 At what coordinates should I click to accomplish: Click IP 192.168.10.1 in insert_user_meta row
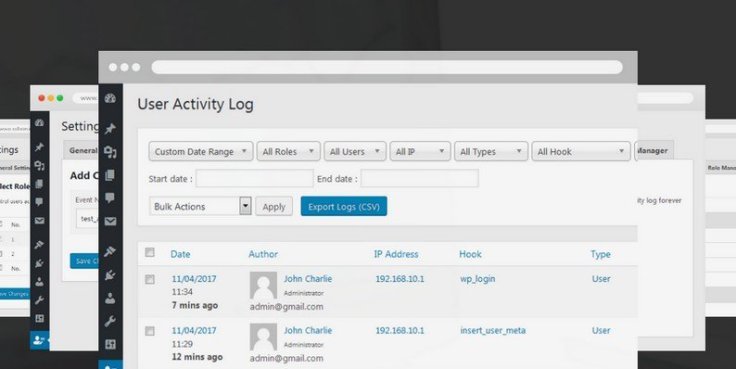399,330
